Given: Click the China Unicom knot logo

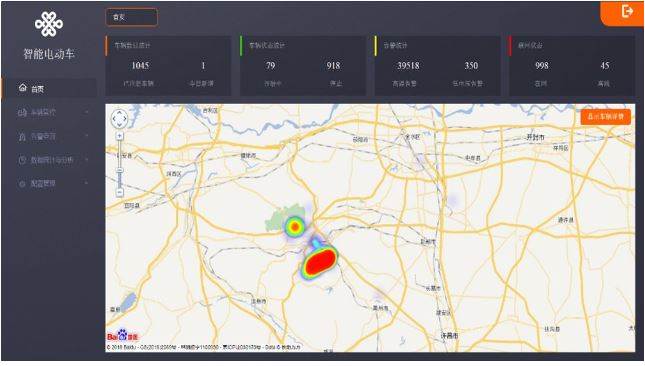Looking at the screenshot, I should pyautogui.click(x=49, y=24).
